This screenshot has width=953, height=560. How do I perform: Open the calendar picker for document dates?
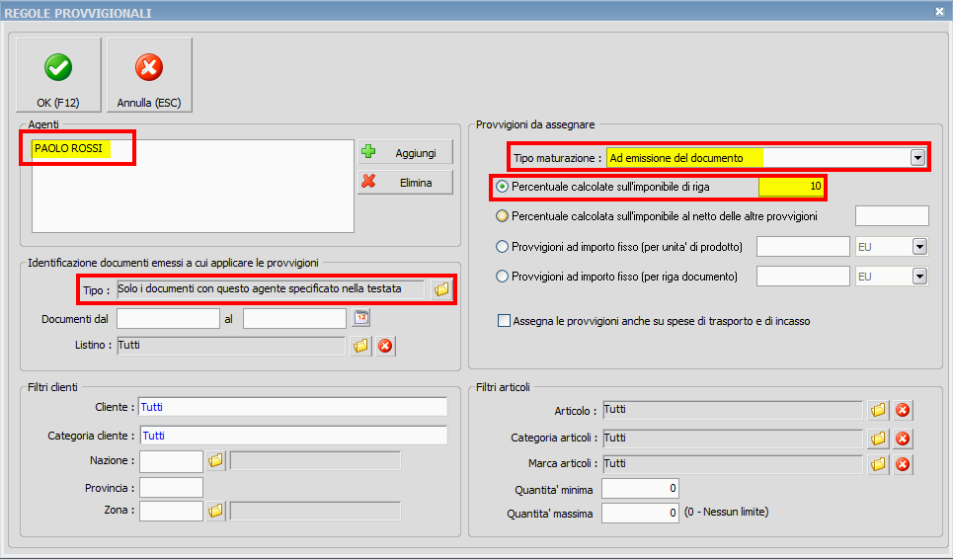tap(361, 318)
